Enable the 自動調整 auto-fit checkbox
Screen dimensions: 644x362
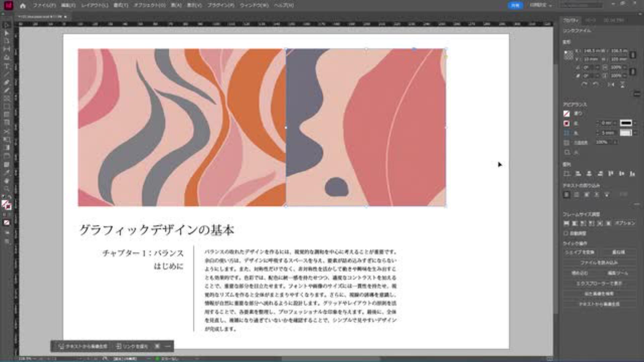[x=566, y=233]
